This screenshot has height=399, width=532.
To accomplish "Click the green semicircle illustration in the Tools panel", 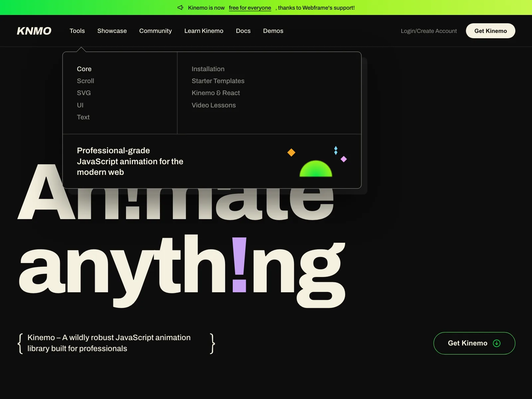I will click(316, 169).
